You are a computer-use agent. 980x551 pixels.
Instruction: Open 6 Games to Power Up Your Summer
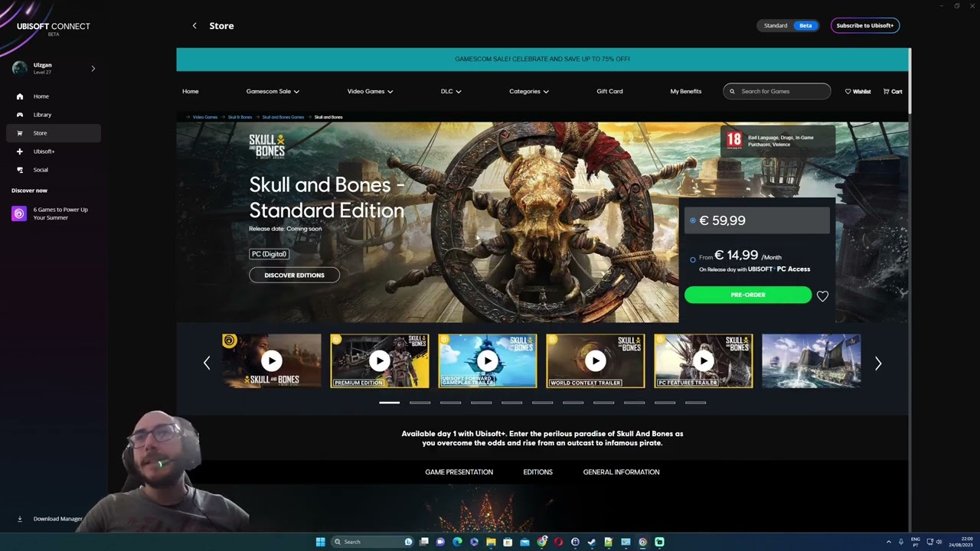click(x=52, y=214)
